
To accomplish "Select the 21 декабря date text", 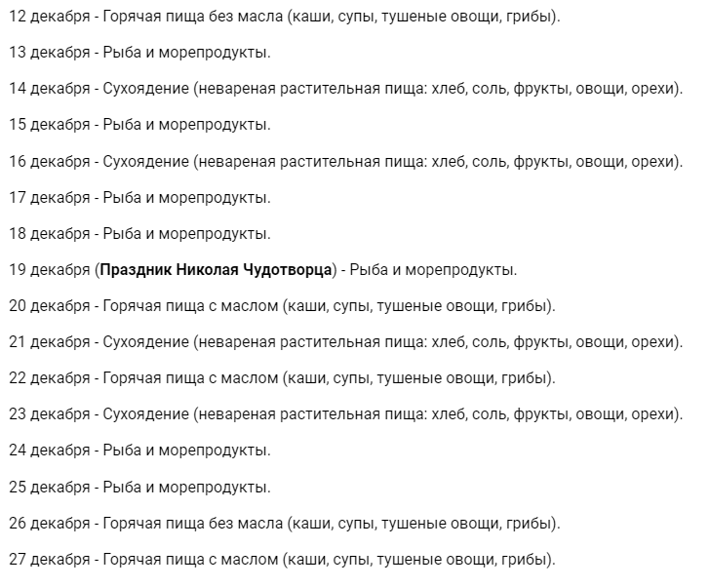I will click(x=50, y=342).
